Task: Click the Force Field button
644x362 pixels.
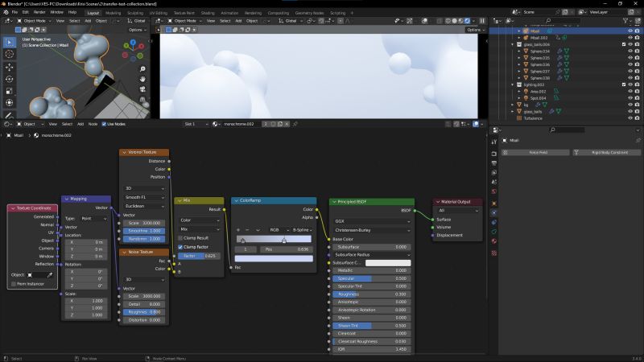Action: (535, 152)
